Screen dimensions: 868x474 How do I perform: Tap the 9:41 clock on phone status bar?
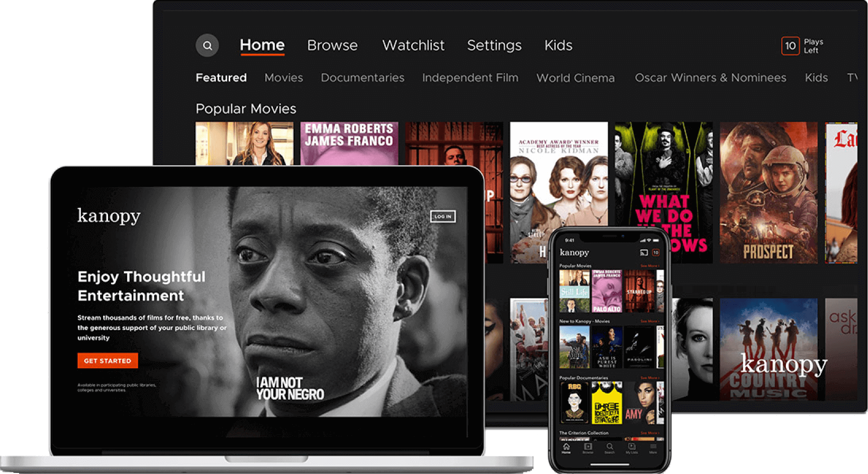coord(569,240)
